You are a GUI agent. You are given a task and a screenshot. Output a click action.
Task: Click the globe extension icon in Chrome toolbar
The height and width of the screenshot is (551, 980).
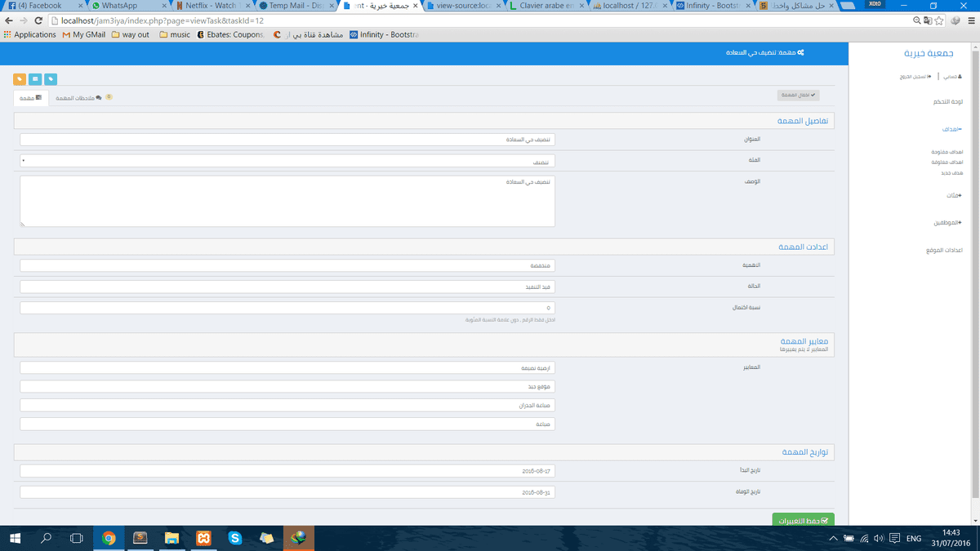955,20
